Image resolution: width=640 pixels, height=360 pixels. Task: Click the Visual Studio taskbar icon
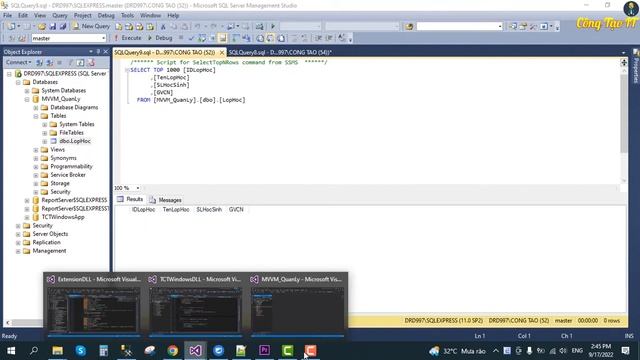click(196, 350)
